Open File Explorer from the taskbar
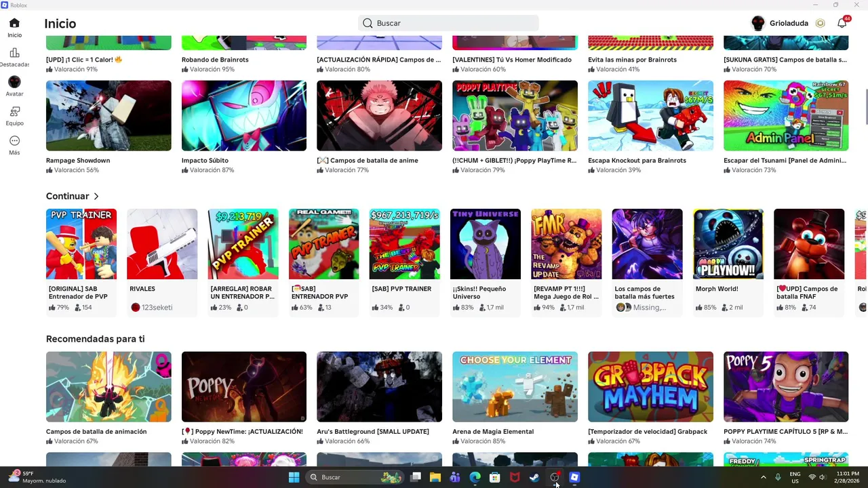The height and width of the screenshot is (488, 868). (435, 477)
